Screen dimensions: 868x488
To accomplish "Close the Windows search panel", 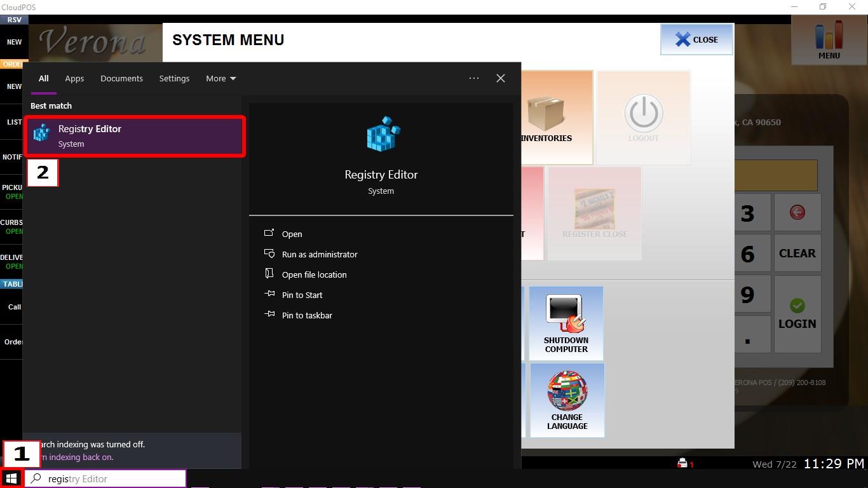I will coord(501,78).
